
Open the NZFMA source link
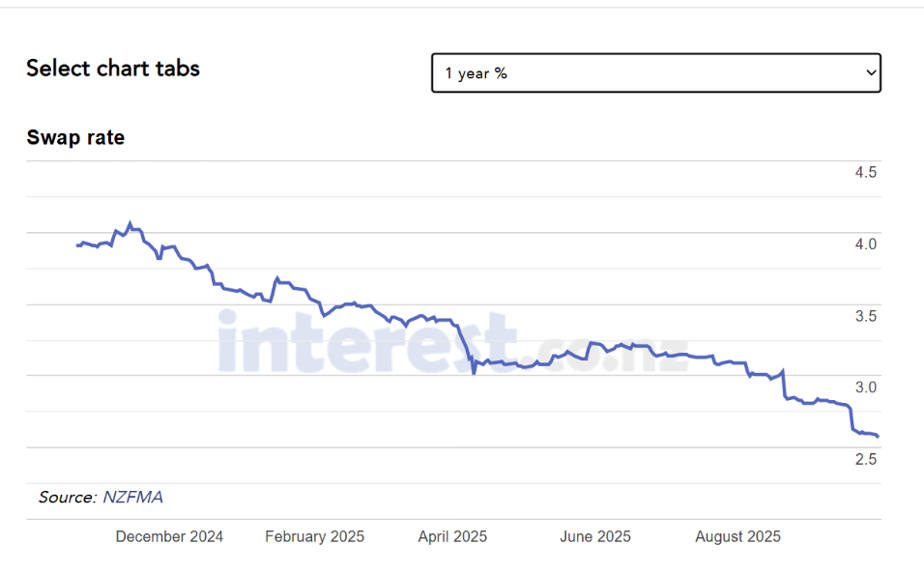point(132,498)
